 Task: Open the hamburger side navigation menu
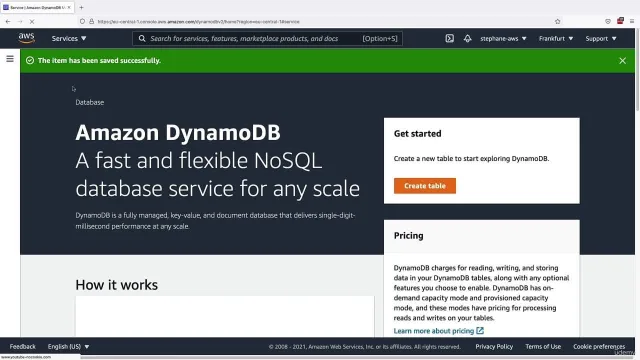click(x=10, y=59)
